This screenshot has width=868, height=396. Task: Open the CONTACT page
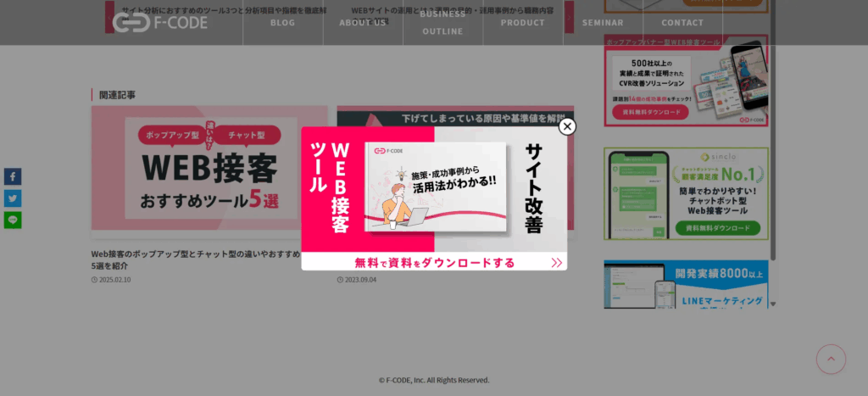click(x=682, y=23)
